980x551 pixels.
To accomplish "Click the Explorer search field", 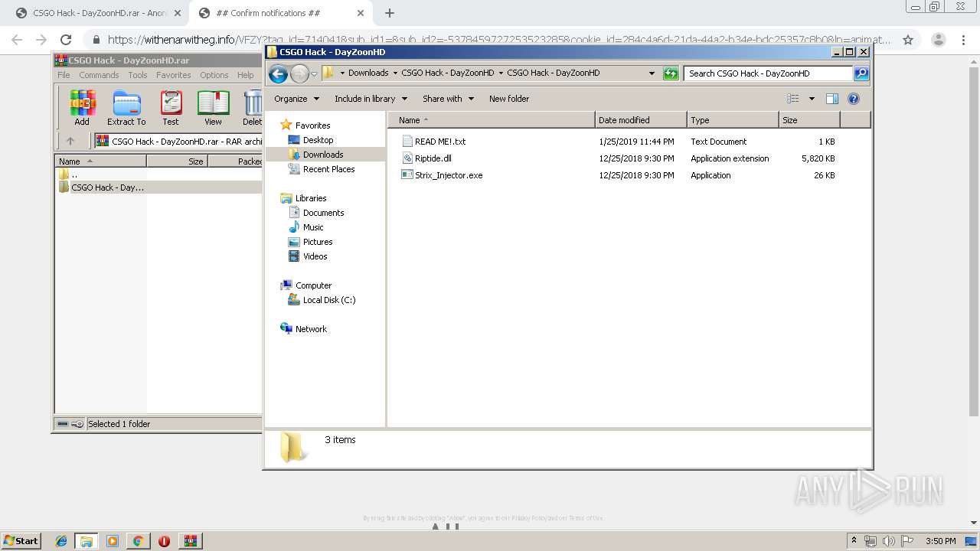I will coord(768,73).
